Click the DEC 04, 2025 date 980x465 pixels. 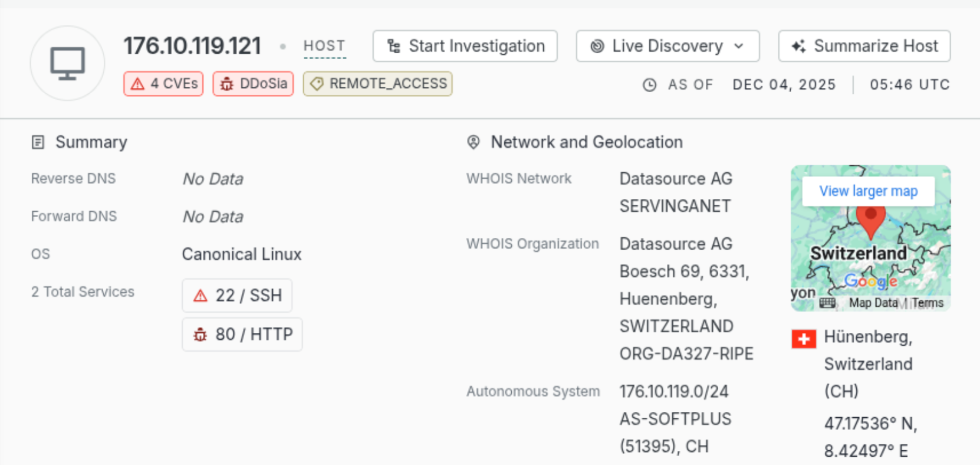(784, 84)
